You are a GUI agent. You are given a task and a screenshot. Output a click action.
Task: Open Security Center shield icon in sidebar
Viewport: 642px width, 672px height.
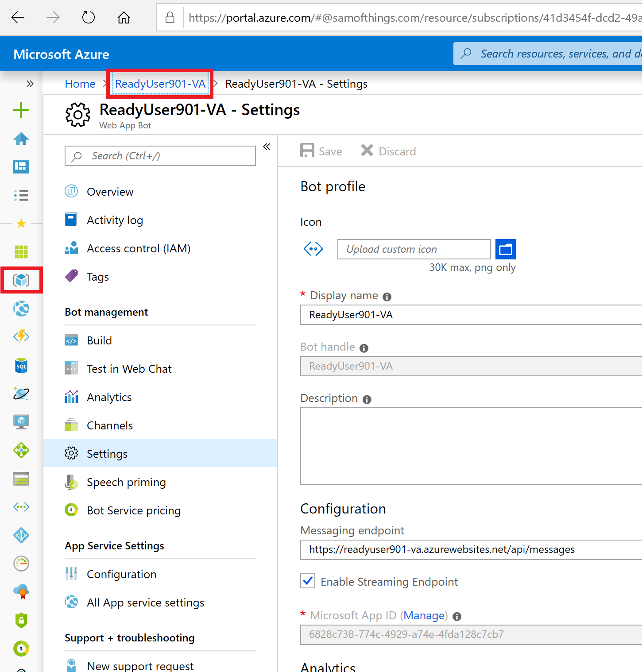[21, 620]
